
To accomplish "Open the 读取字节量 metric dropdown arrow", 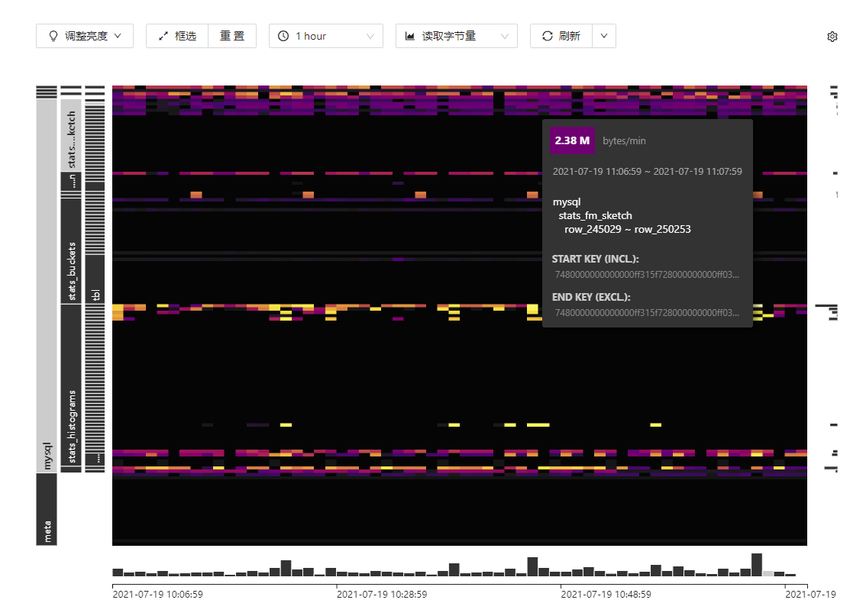I will click(505, 36).
